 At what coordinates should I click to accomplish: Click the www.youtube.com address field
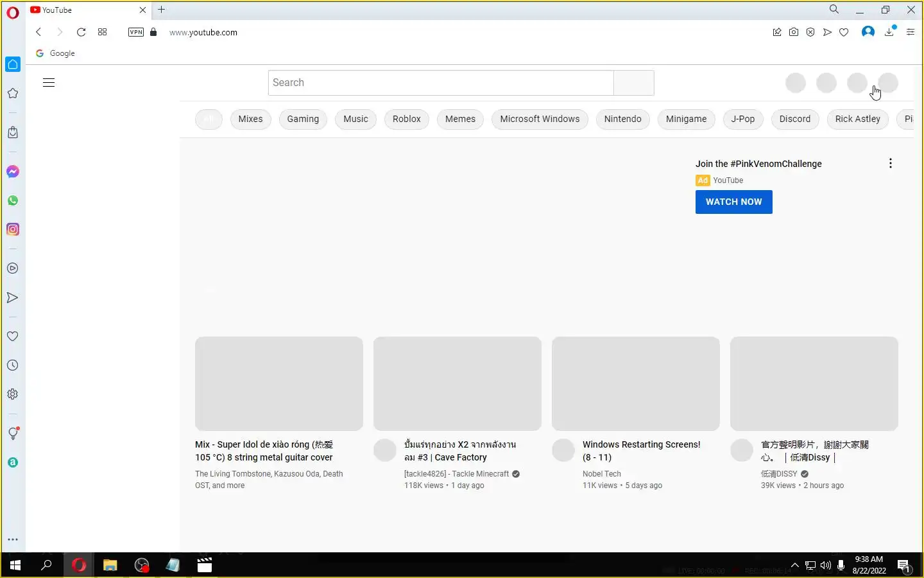tap(203, 32)
